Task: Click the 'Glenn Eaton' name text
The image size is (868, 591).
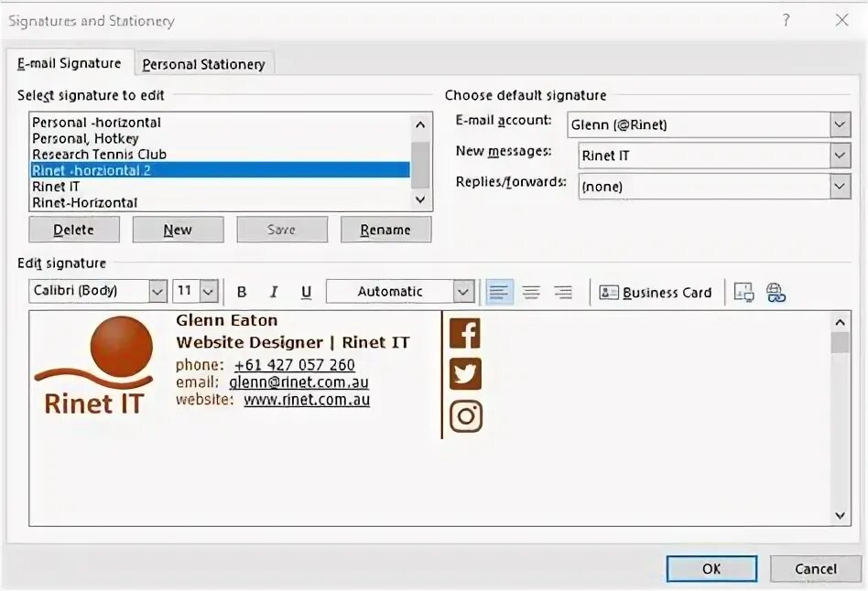Action: (227, 320)
